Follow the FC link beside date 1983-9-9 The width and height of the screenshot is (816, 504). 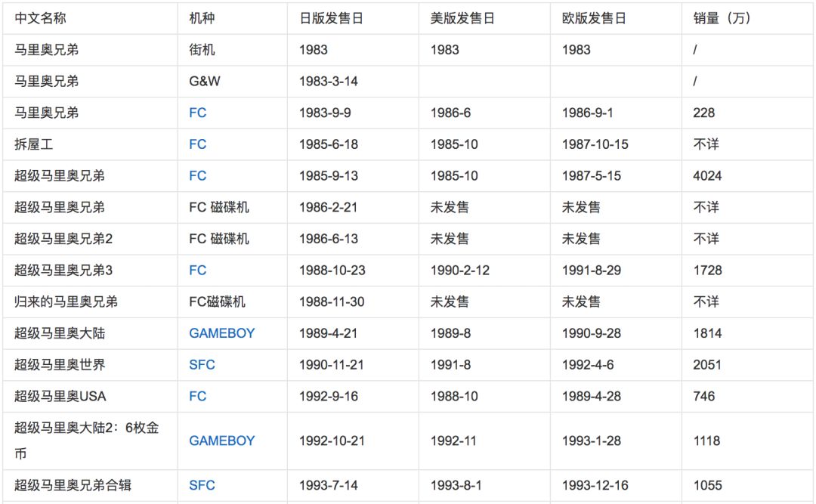point(198,113)
